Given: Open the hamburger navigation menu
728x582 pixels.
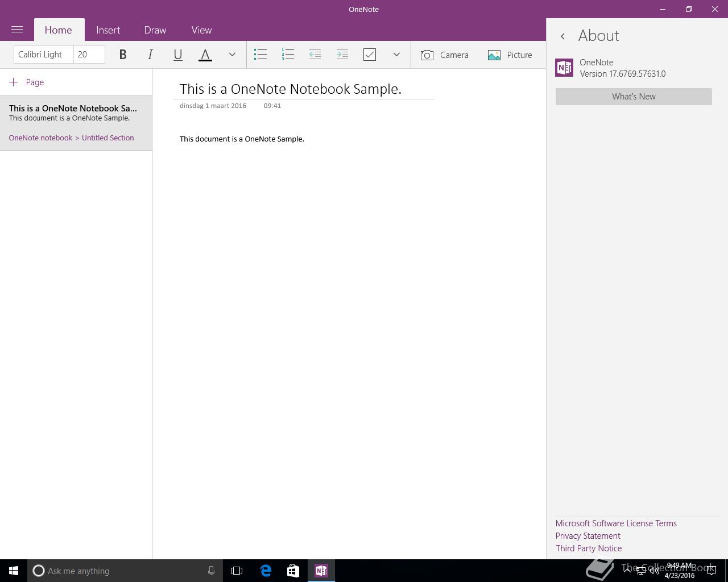Looking at the screenshot, I should tap(17, 30).
